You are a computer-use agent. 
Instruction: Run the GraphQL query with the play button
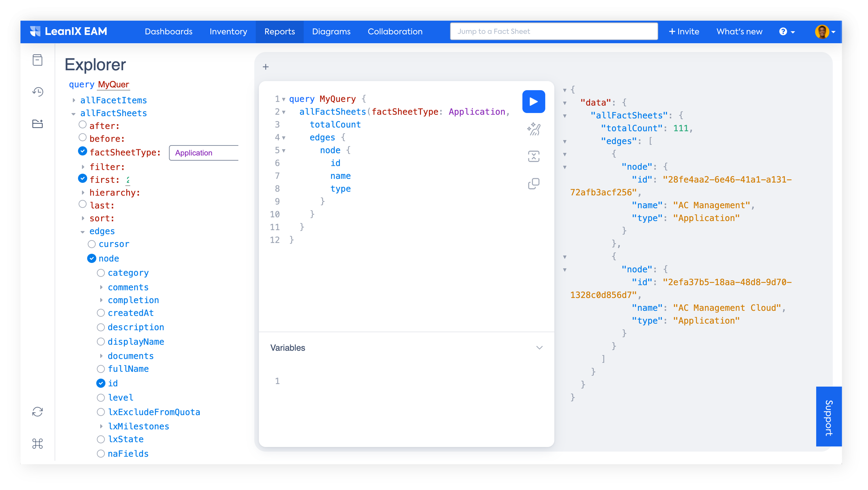[x=533, y=101]
